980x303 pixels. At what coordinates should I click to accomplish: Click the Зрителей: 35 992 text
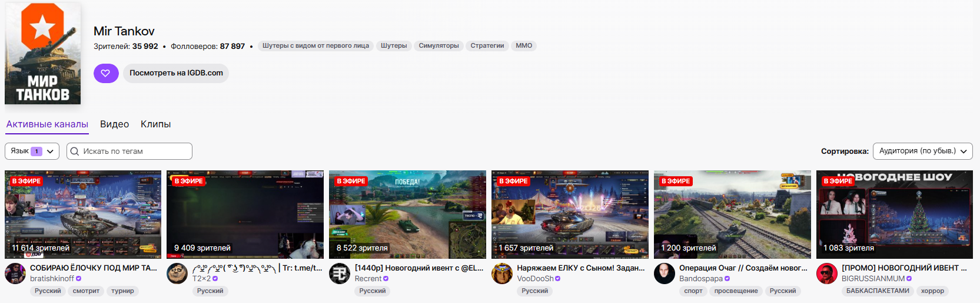click(x=126, y=46)
